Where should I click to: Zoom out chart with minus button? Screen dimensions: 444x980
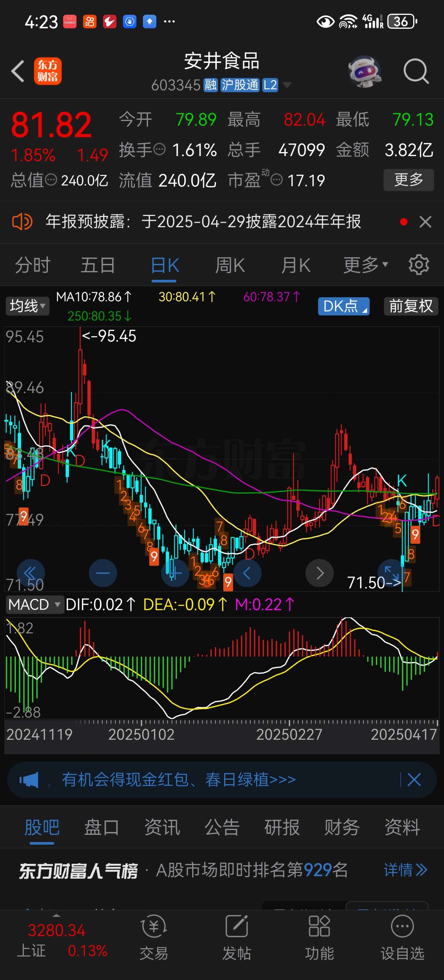coord(103,573)
